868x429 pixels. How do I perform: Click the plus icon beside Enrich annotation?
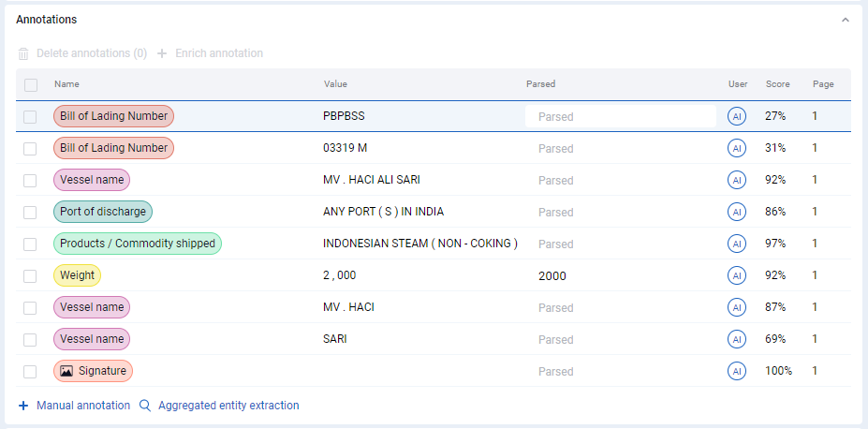(162, 53)
